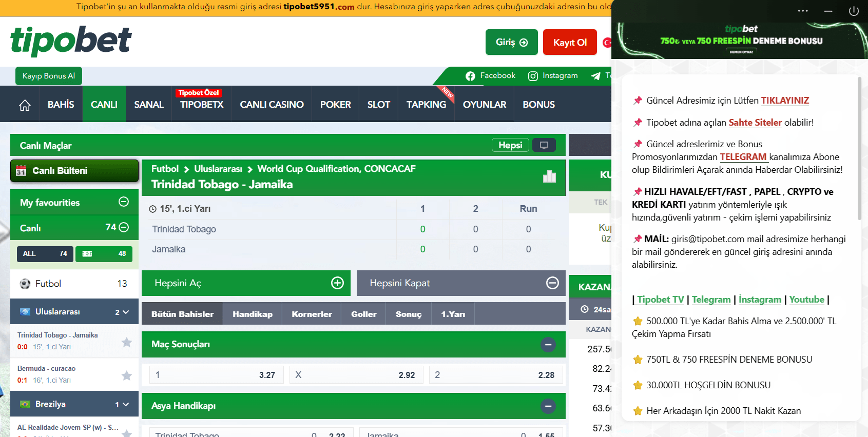Expand the Uluslararası league list
The width and height of the screenshot is (868, 437).
[x=126, y=312]
